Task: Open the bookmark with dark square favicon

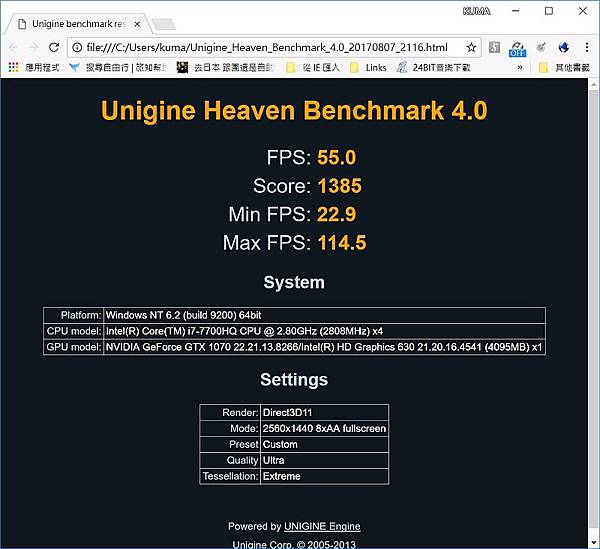Action: (225, 68)
